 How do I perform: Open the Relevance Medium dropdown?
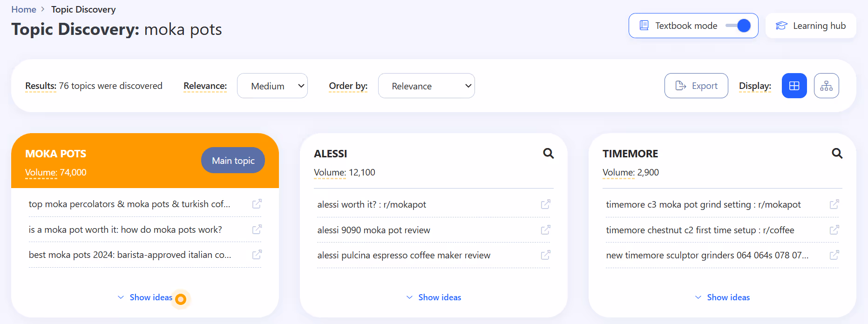click(272, 86)
